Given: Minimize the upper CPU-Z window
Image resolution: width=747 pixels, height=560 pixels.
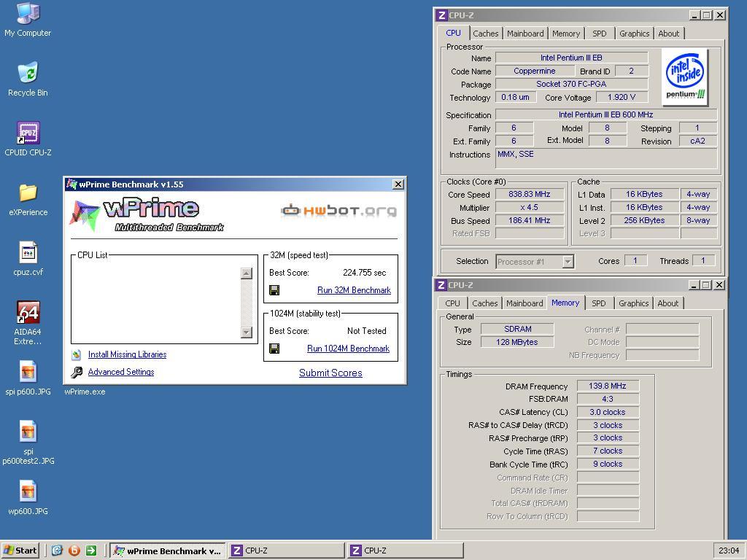Looking at the screenshot, I should click(694, 15).
